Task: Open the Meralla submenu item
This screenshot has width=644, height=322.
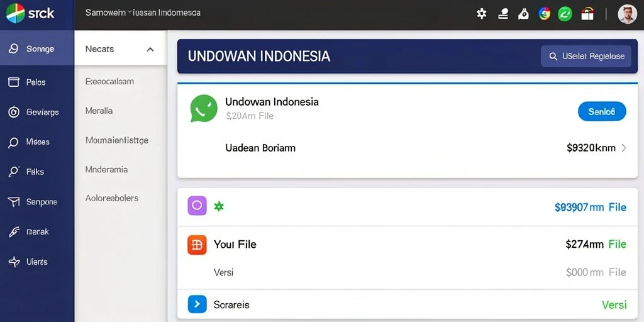Action: pos(99,111)
